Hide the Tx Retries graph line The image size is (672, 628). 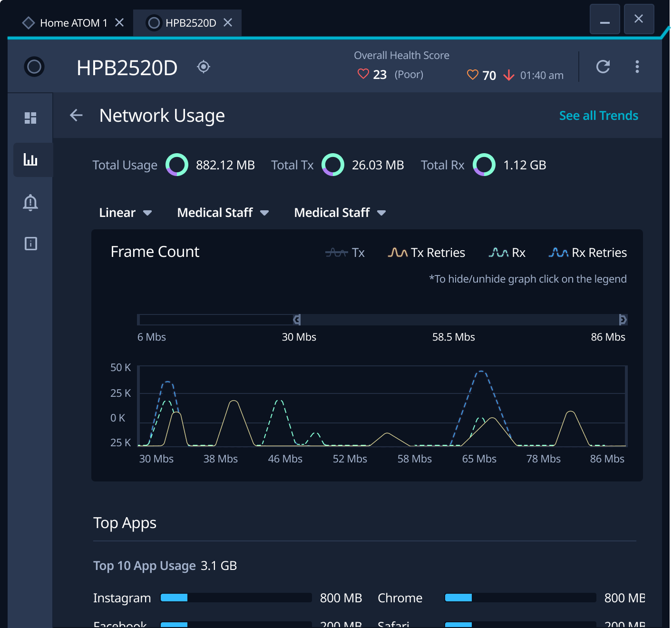(426, 253)
